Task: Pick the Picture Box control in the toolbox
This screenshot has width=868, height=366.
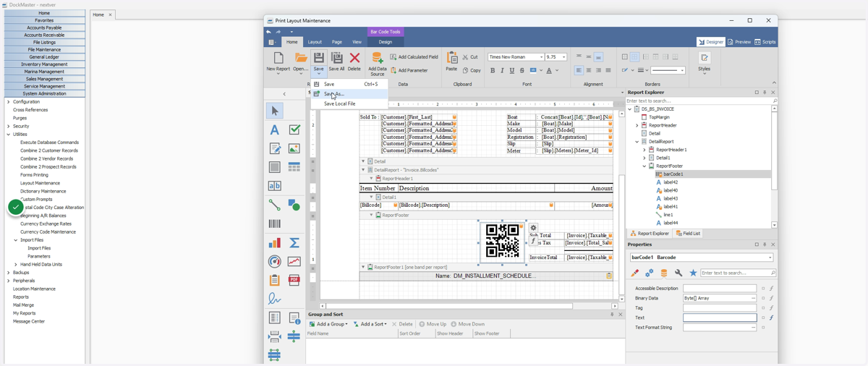Action: tap(294, 148)
